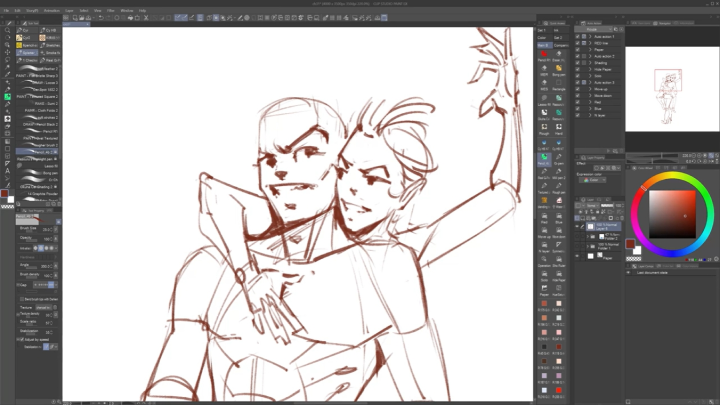Open the File menu
Image resolution: width=720 pixels, height=405 pixels.
click(x=6, y=11)
